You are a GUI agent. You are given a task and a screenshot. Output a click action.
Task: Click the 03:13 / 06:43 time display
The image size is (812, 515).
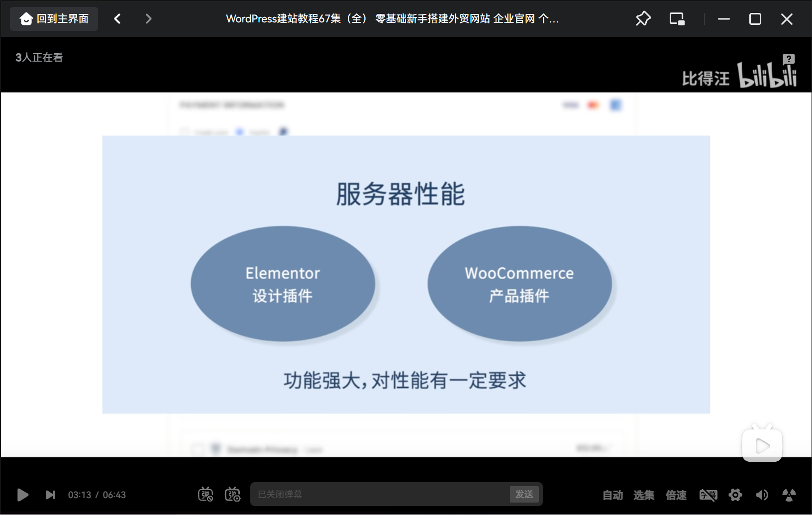click(x=97, y=495)
